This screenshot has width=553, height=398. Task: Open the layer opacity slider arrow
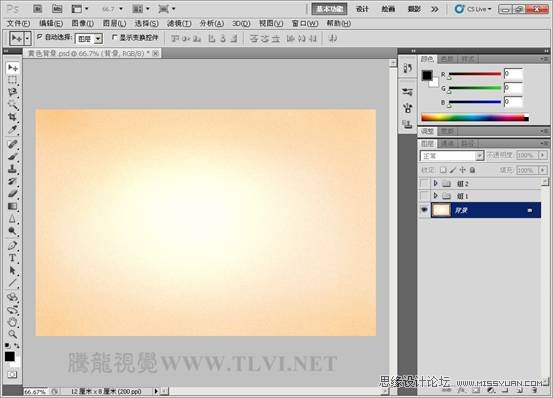(543, 155)
